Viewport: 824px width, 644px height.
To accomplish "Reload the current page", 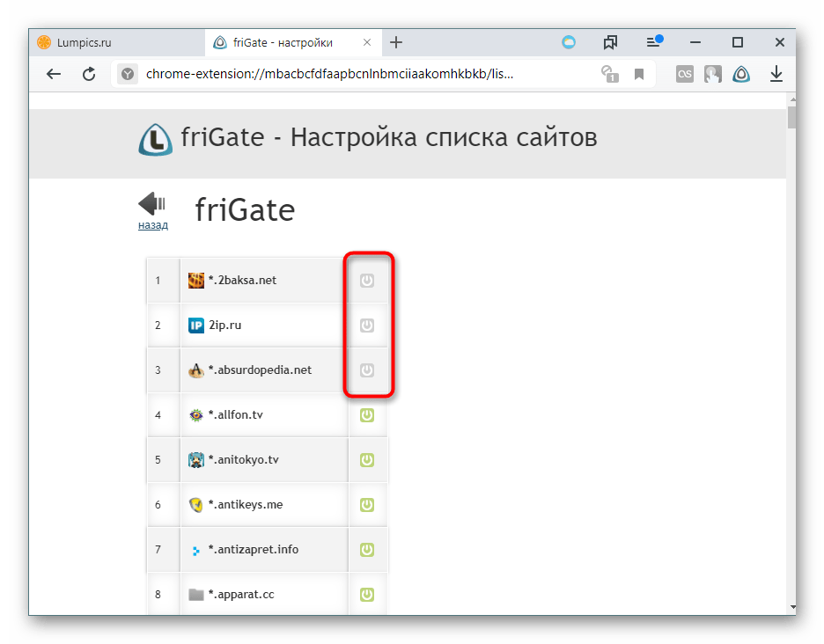I will 89,74.
